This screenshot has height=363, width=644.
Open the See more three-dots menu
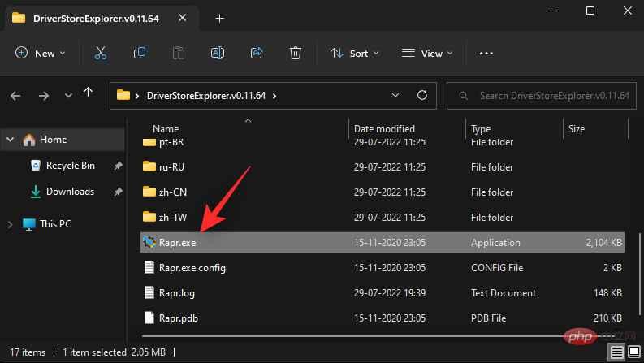[486, 54]
